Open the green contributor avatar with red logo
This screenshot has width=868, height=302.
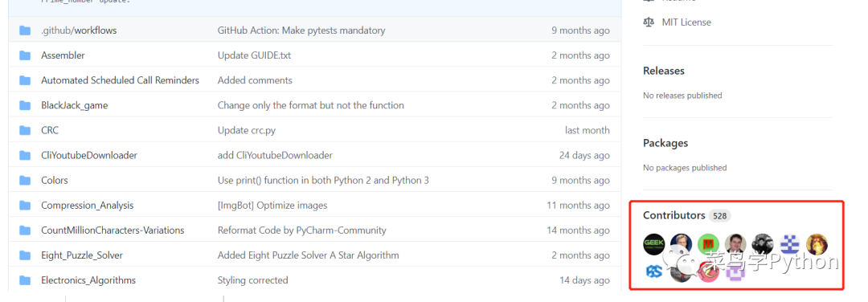click(708, 244)
